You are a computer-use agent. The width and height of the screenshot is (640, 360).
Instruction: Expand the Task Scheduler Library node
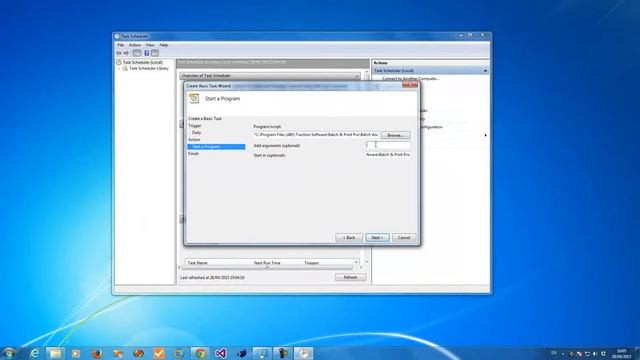(x=119, y=69)
